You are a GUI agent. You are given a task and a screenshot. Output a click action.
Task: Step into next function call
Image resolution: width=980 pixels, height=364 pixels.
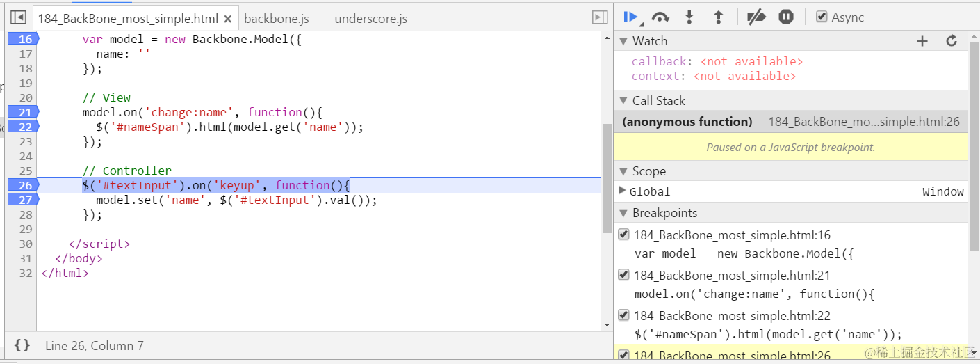[689, 17]
